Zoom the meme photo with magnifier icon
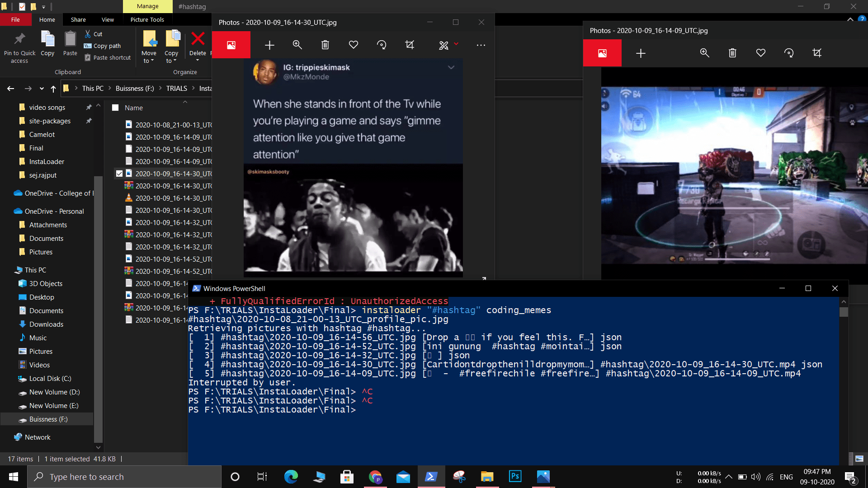 click(297, 45)
